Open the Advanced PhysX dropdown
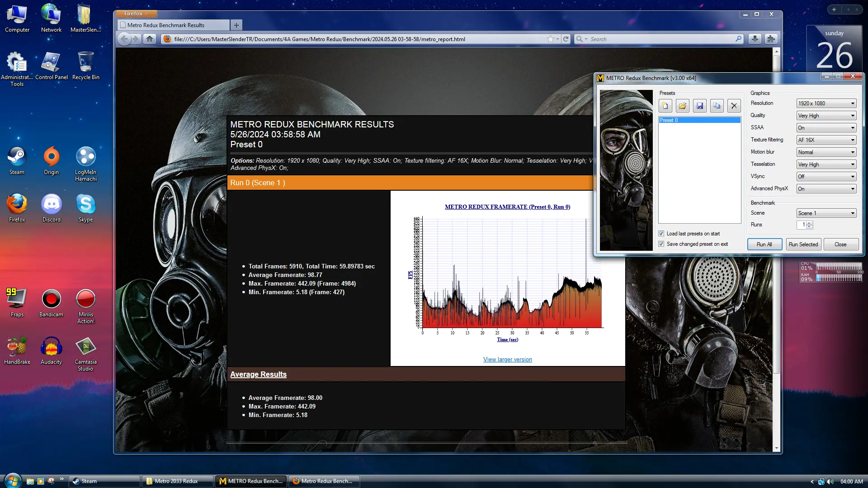This screenshot has width=868, height=488. (826, 189)
